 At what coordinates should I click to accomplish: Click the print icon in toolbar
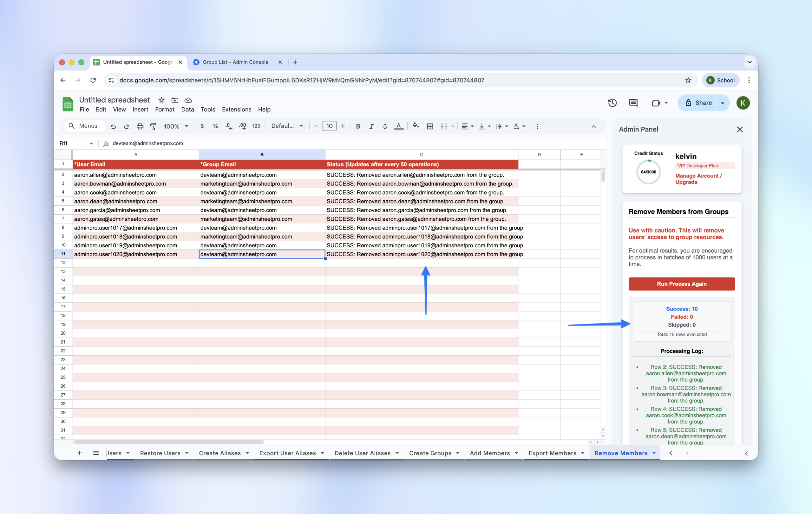pyautogui.click(x=140, y=126)
